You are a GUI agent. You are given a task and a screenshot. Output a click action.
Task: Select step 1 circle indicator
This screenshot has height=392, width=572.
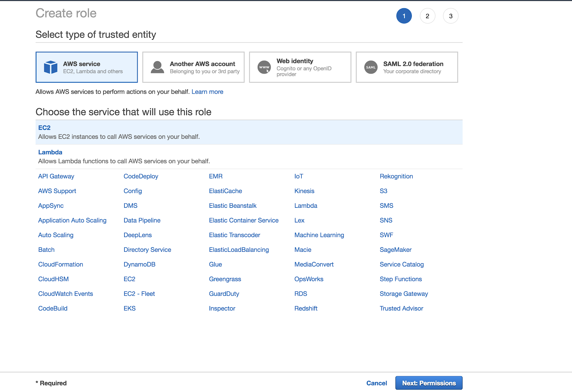404,16
